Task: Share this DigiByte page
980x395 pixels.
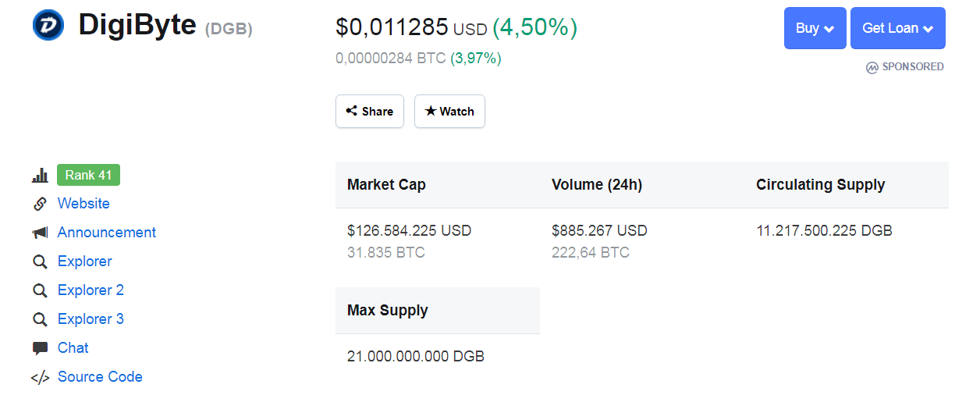Action: (x=370, y=112)
